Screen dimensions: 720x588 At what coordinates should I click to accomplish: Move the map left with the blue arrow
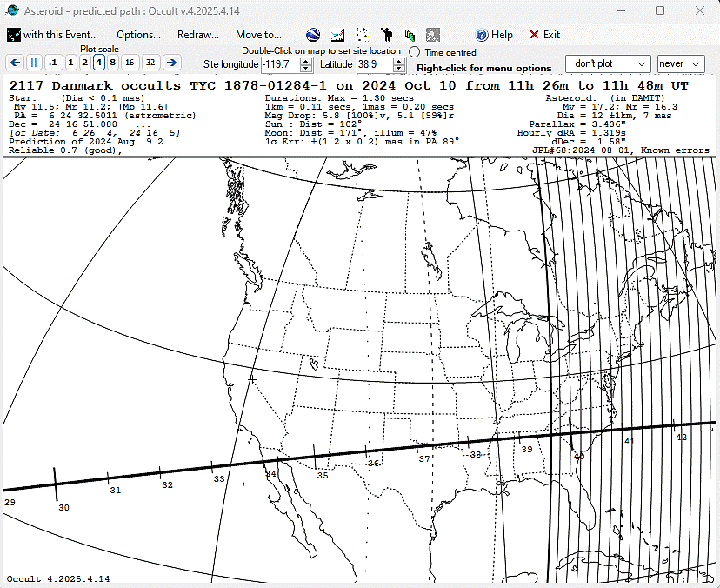click(x=15, y=63)
